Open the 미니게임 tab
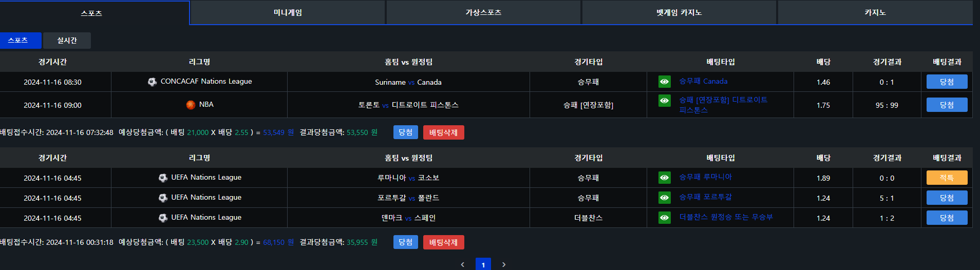 click(288, 13)
